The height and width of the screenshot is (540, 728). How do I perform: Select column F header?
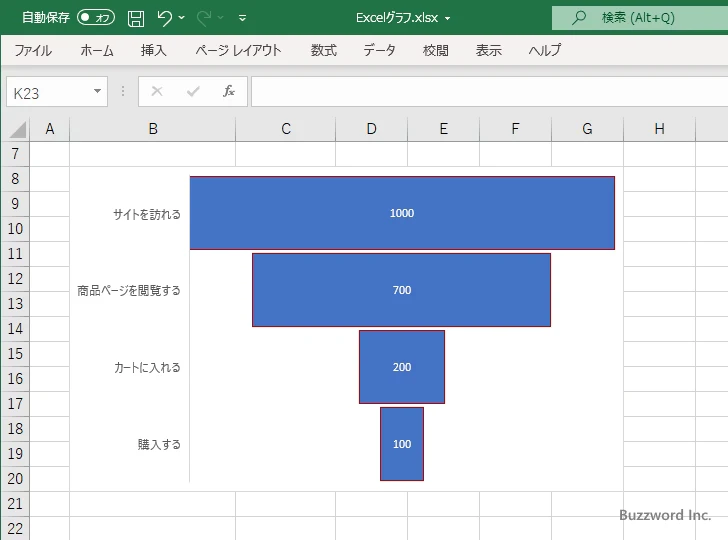click(x=515, y=129)
